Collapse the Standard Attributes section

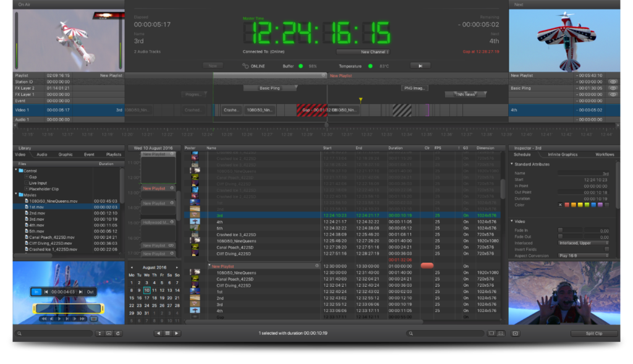[512, 164]
